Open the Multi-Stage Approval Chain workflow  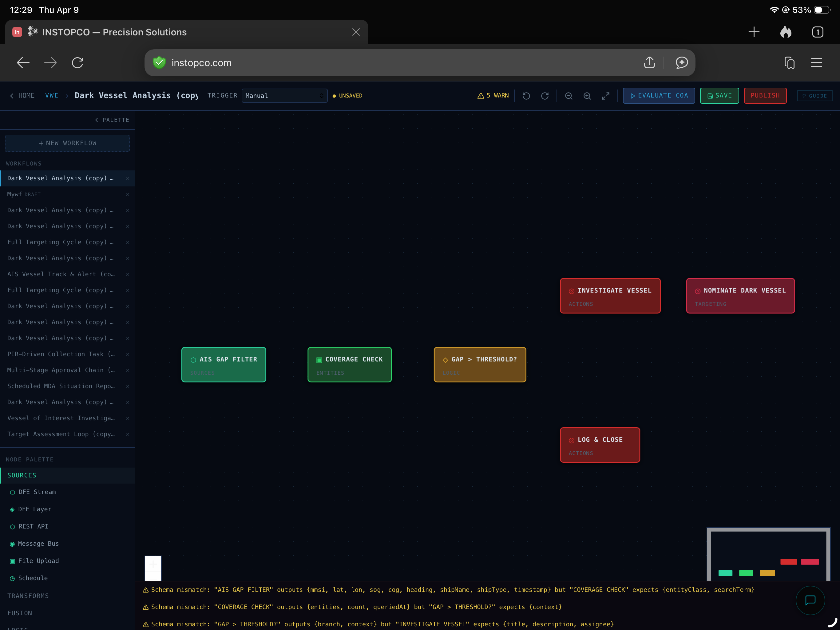coord(67,370)
